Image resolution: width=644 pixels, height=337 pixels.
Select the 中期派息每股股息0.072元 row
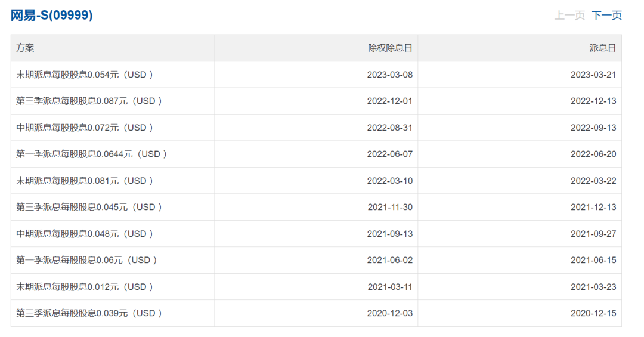[85, 128]
